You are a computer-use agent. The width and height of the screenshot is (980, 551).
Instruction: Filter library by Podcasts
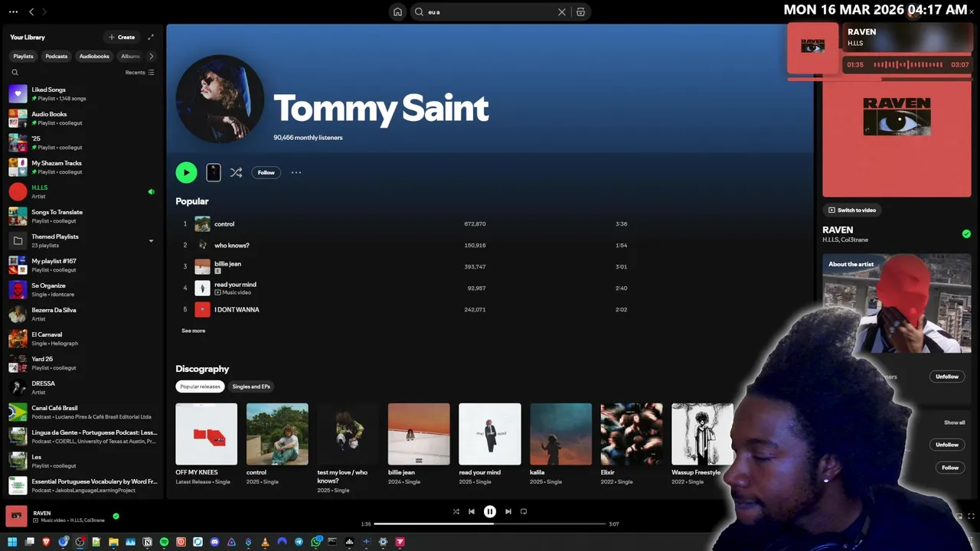pyautogui.click(x=57, y=56)
